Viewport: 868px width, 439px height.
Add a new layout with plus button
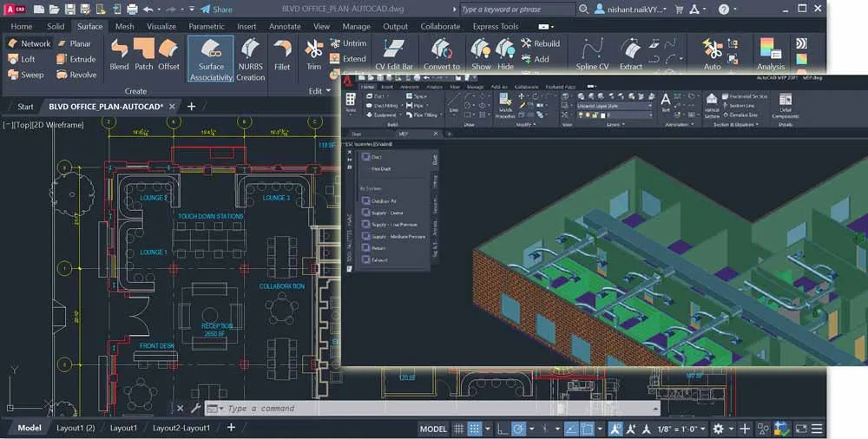(231, 427)
